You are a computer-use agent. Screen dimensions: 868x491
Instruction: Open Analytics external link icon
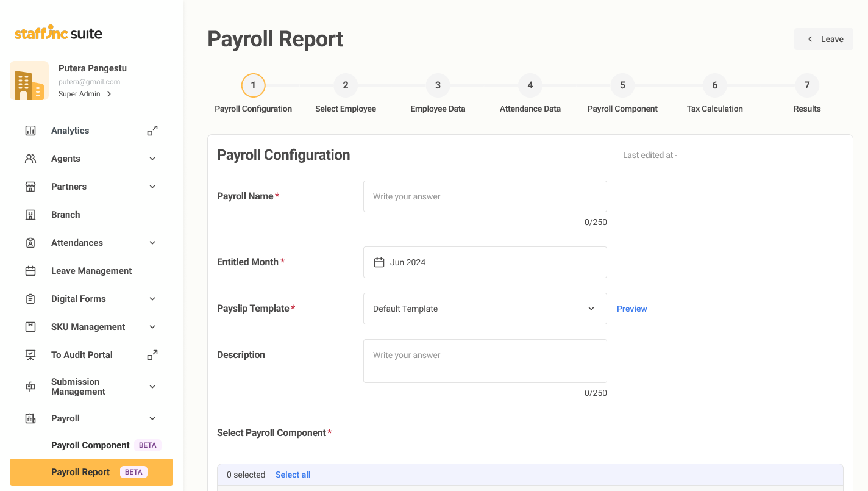[152, 131]
